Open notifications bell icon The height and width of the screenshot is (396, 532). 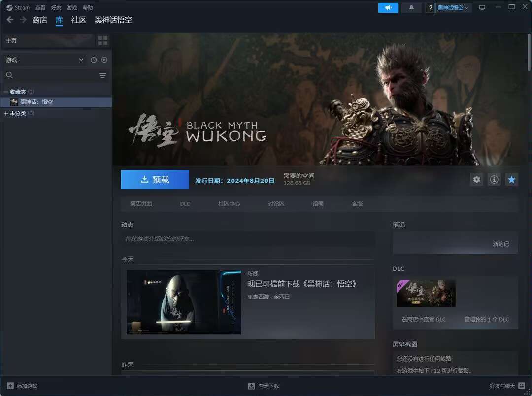pyautogui.click(x=411, y=7)
